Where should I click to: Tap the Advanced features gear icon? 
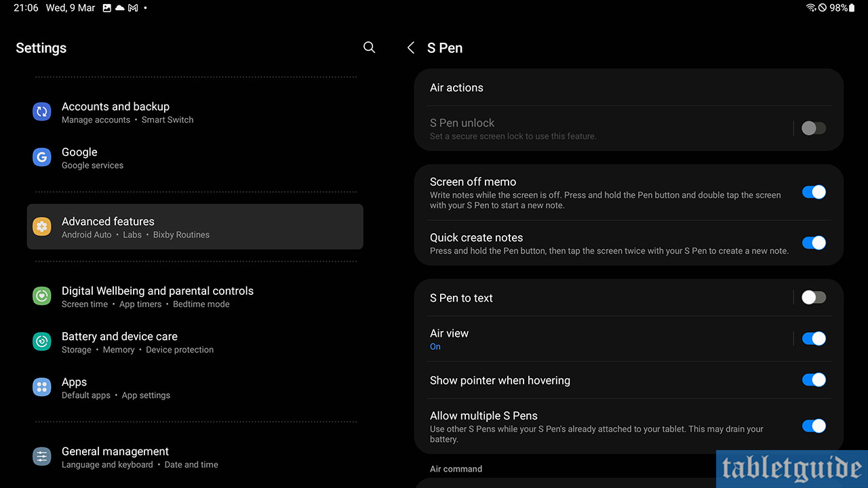coord(42,227)
